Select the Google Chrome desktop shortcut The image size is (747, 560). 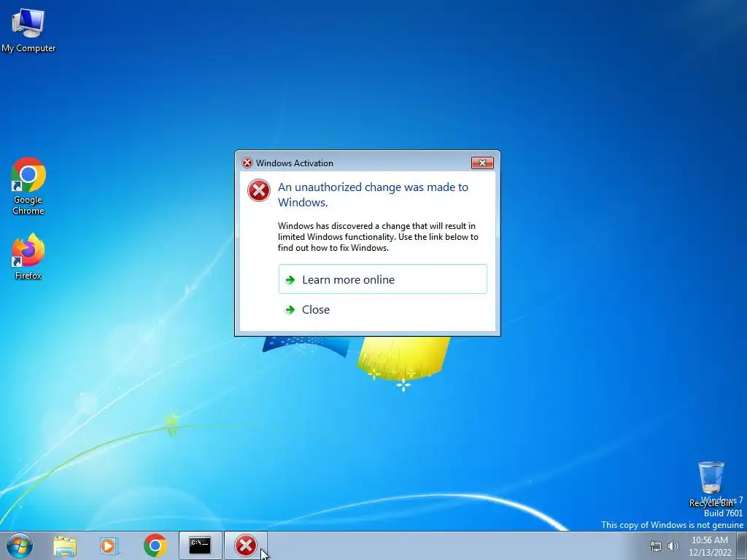coord(28,186)
